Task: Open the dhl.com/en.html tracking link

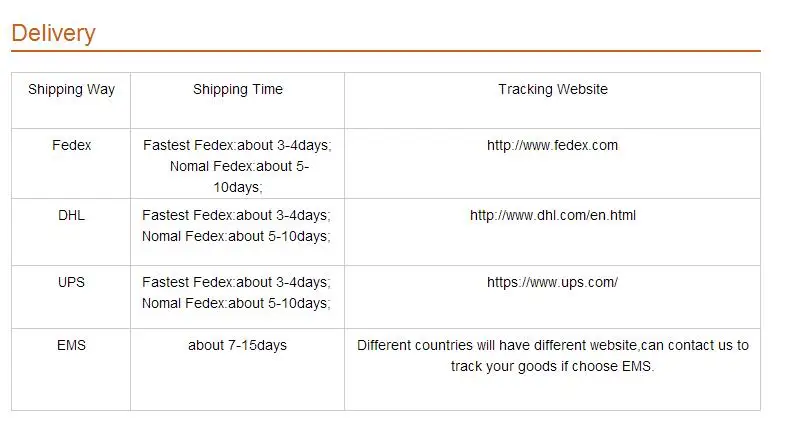Action: 553,215
